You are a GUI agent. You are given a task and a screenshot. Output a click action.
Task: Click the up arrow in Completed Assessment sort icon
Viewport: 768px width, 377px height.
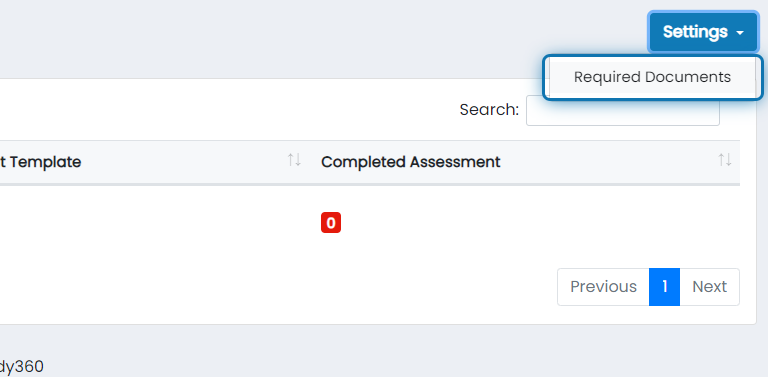click(721, 160)
